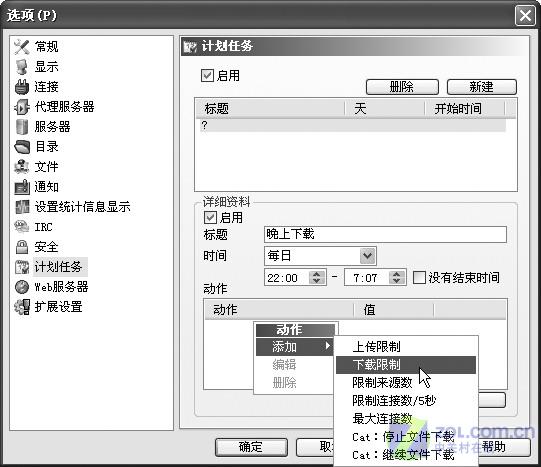Open the 显示 settings page

46,67
